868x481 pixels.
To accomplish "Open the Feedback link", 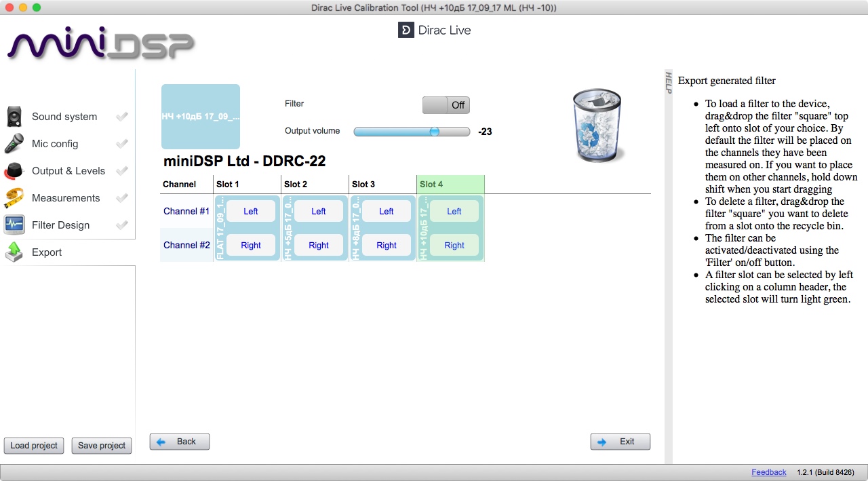I will [x=768, y=472].
